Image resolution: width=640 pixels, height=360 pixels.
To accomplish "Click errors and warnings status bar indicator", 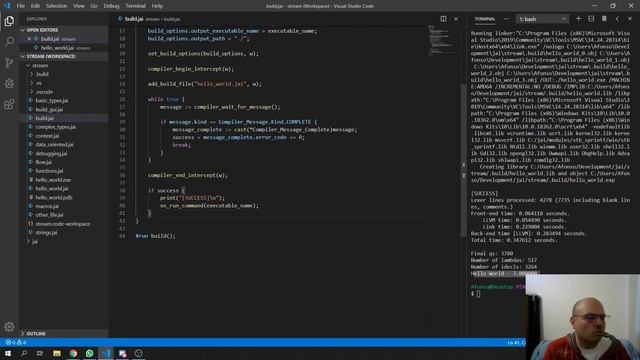I will [16, 342].
